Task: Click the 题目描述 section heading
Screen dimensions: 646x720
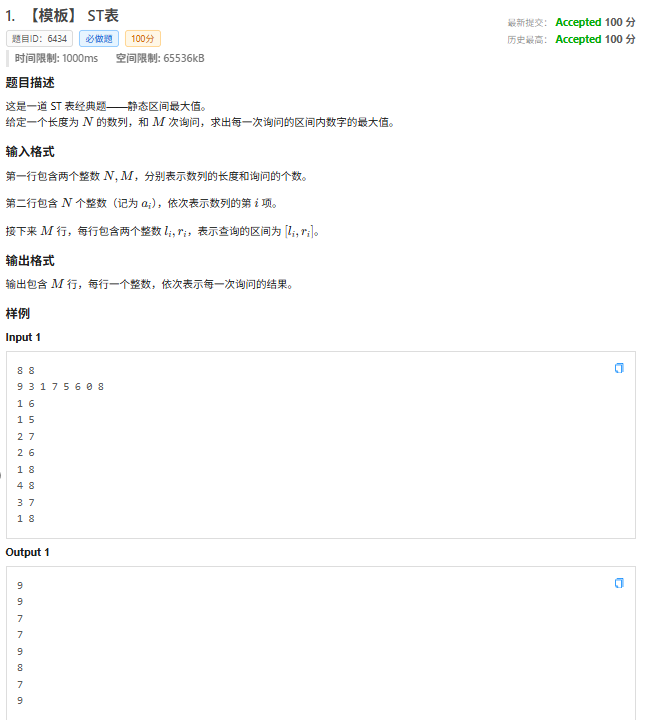Action: tap(30, 83)
